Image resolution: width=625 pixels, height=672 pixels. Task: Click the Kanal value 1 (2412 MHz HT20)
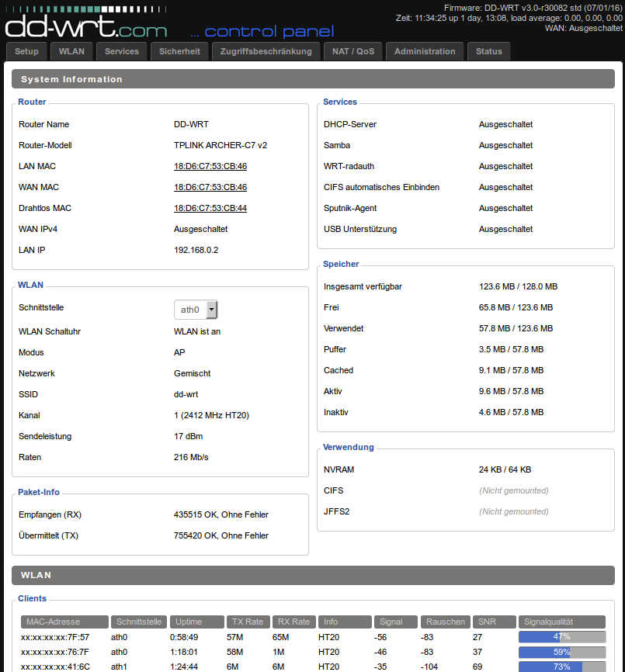(211, 415)
